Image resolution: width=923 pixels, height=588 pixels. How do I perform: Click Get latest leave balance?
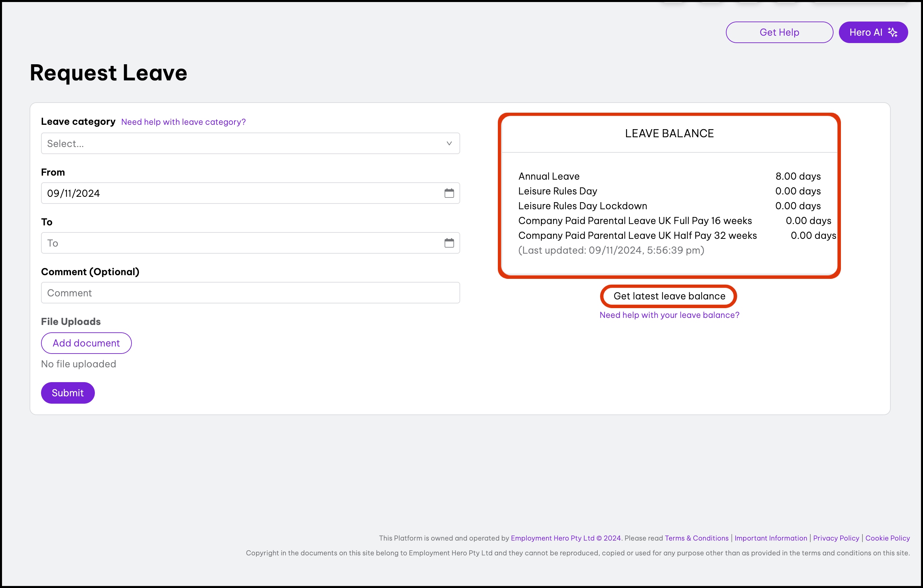pyautogui.click(x=669, y=296)
